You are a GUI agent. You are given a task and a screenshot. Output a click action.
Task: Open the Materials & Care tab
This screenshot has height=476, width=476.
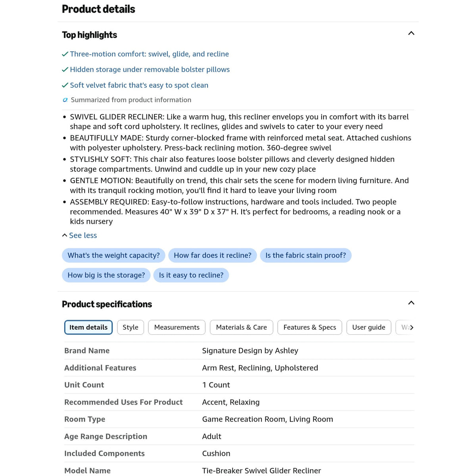pyautogui.click(x=242, y=327)
